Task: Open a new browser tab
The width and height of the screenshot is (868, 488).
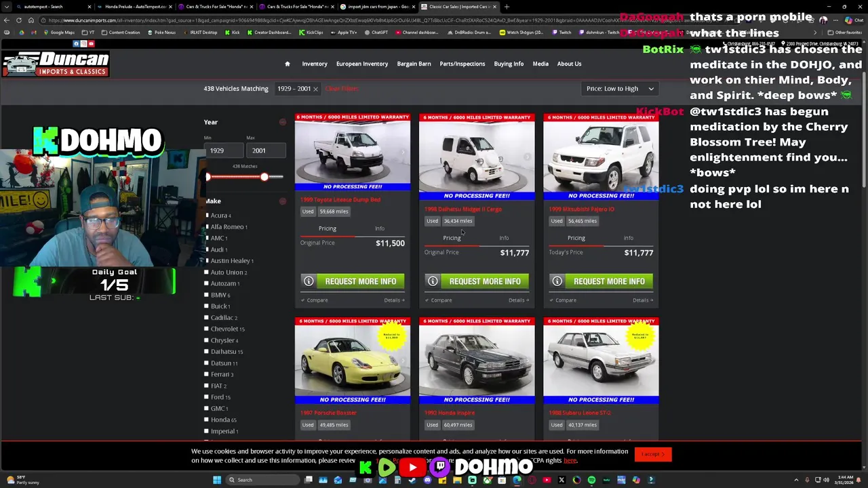Action: (507, 7)
